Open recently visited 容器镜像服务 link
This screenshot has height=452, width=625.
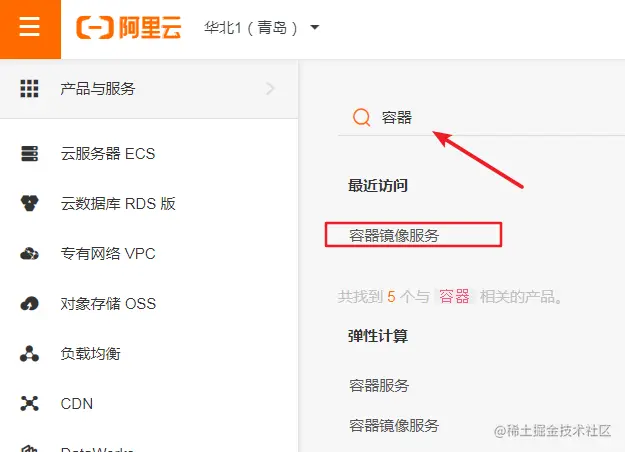click(x=394, y=236)
